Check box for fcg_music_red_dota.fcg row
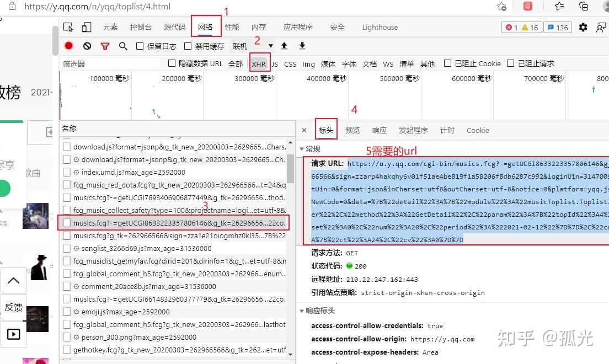 click(67, 185)
